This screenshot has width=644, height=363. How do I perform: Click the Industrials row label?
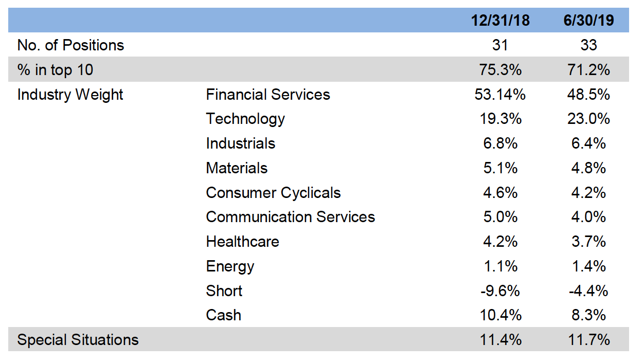[241, 143]
